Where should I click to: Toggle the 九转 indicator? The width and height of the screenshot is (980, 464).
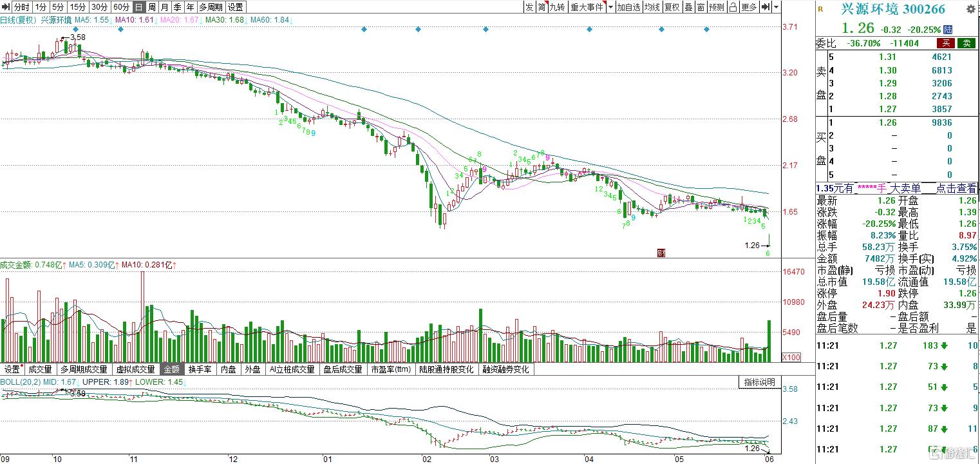tap(558, 7)
